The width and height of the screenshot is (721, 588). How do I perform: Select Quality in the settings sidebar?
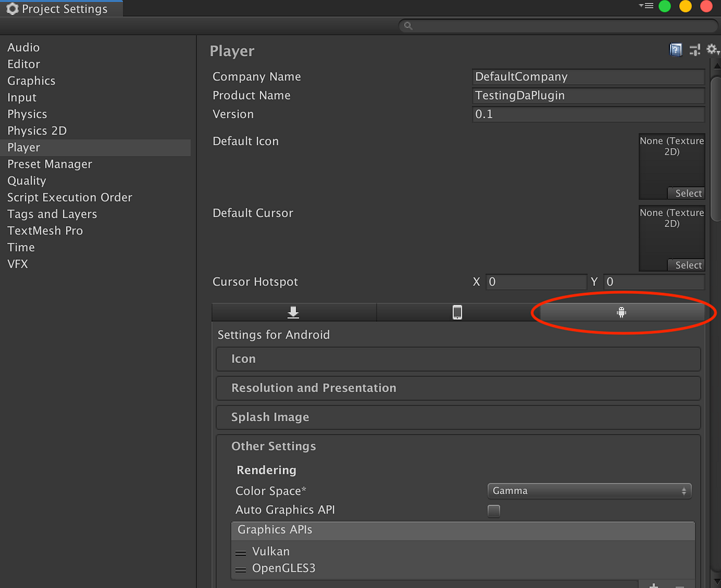[x=27, y=181]
